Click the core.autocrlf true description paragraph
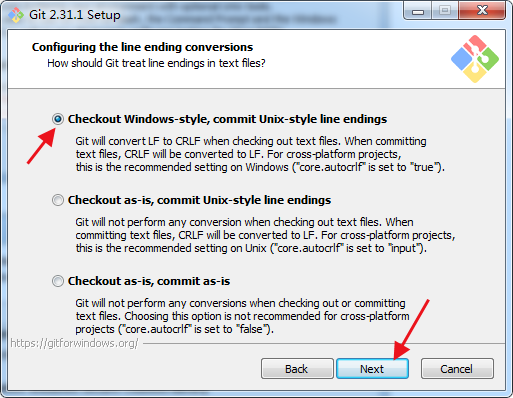Viewport: 513px width, 398px height. 260,154
